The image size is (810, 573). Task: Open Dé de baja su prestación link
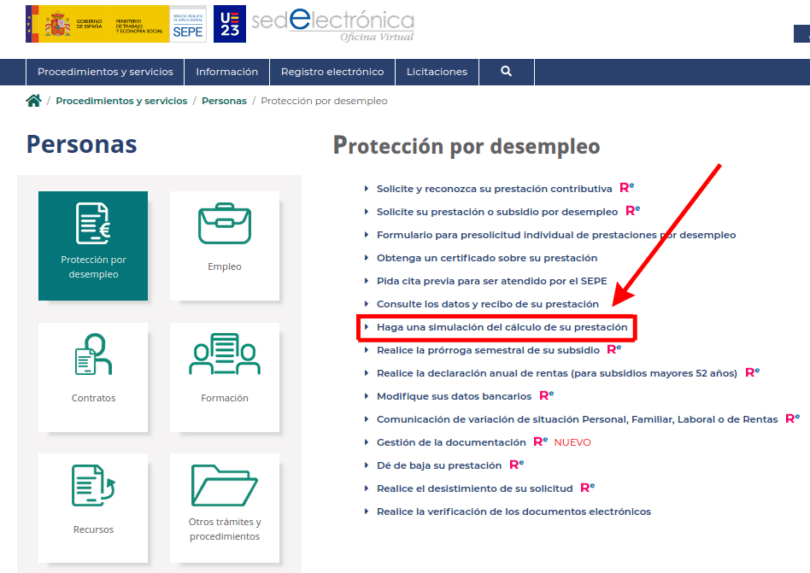pos(439,466)
